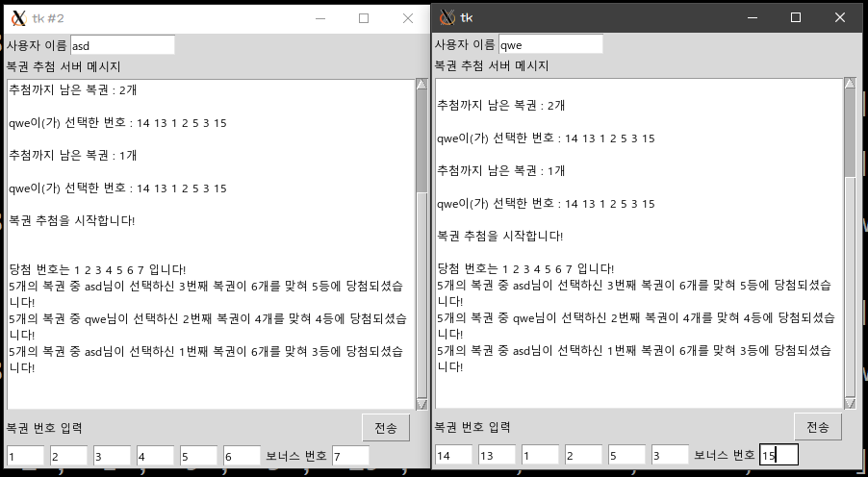Select lottery number field containing 4 in tk #2
The image size is (868, 477).
(x=155, y=457)
